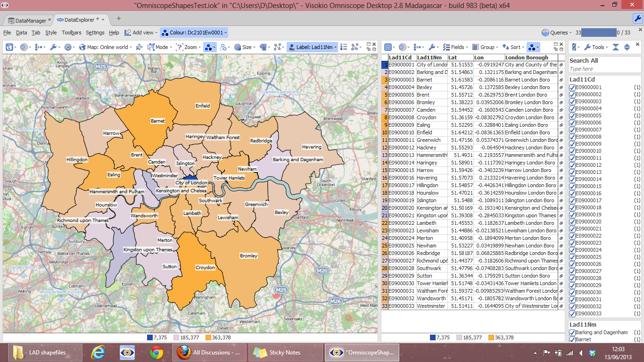Open the Style menu
Image resolution: width=644 pixels, height=362 pixels.
tap(51, 33)
